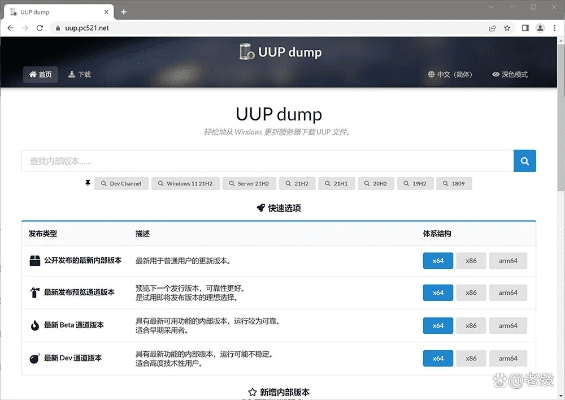Screen dimensions: 565x400
Task: Search 21H2 quick filter
Action: pos(297,183)
